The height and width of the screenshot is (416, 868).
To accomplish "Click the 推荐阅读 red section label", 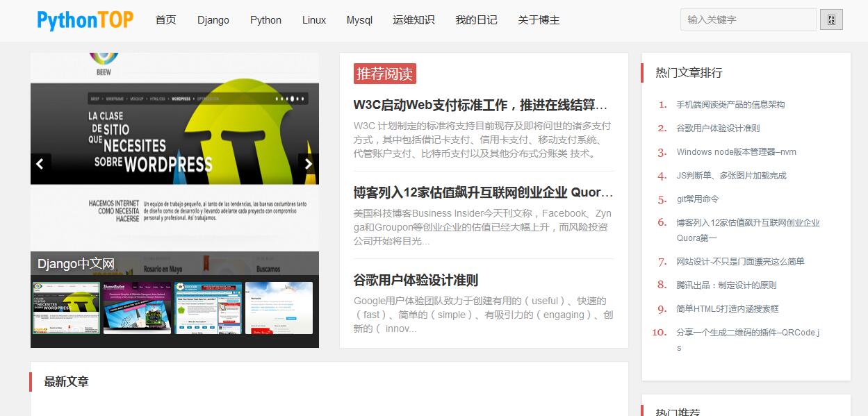I will point(384,74).
